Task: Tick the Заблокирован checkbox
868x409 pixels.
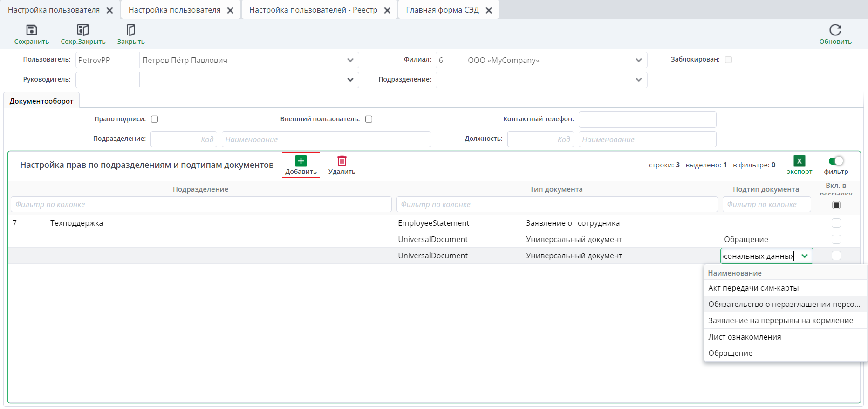Action: (728, 60)
